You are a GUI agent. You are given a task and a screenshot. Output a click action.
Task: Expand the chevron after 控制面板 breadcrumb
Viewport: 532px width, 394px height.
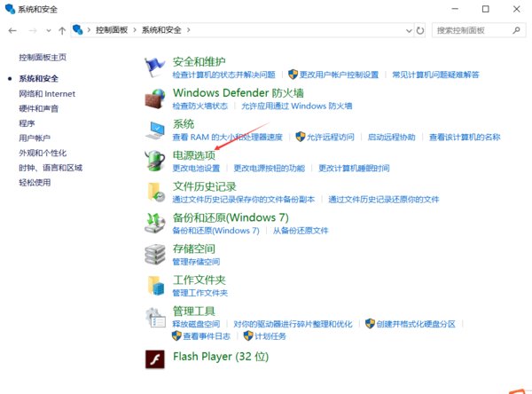click(x=135, y=30)
